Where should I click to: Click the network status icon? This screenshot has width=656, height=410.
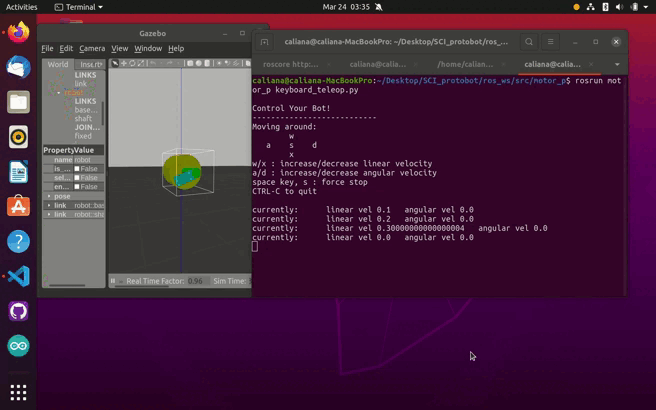pos(590,7)
